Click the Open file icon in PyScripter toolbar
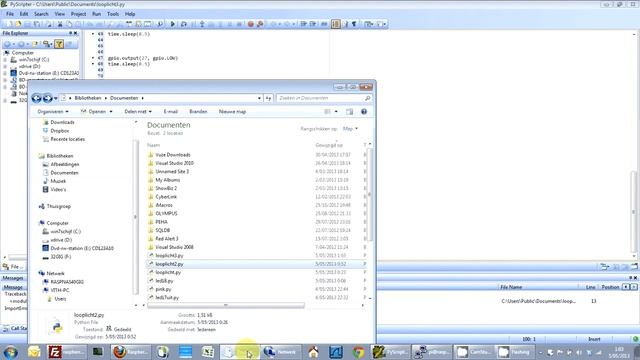This screenshot has width=640, height=360. (18, 24)
